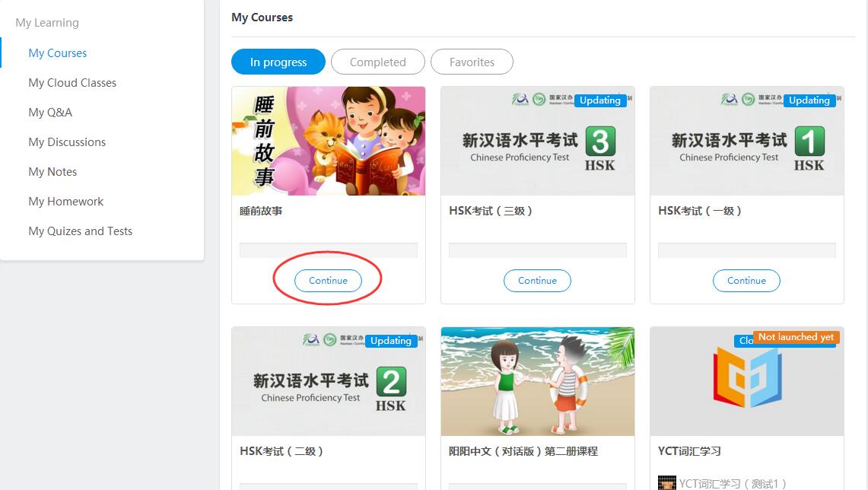Switch to the Favorites tab
The width and height of the screenshot is (868, 490).
tap(472, 62)
